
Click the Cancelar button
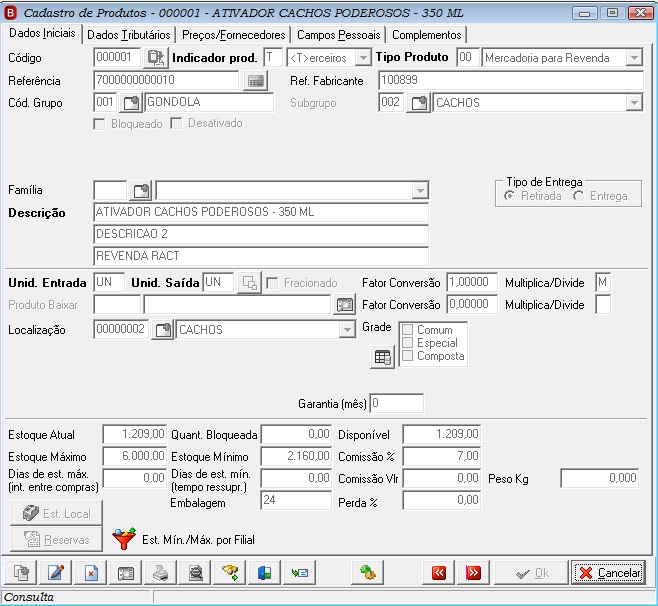click(608, 573)
